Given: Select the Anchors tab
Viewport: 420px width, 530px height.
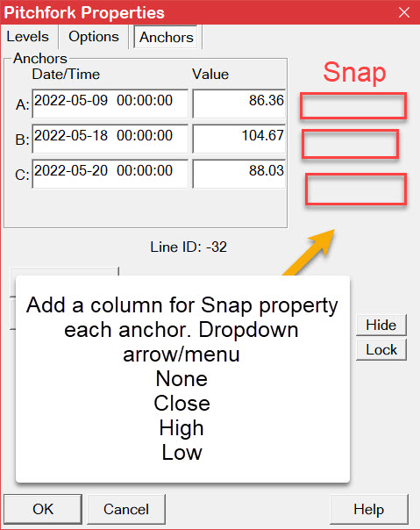Looking at the screenshot, I should tap(166, 37).
